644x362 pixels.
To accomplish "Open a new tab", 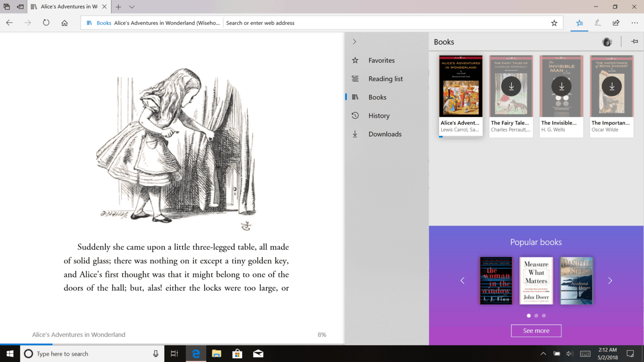I will [118, 7].
